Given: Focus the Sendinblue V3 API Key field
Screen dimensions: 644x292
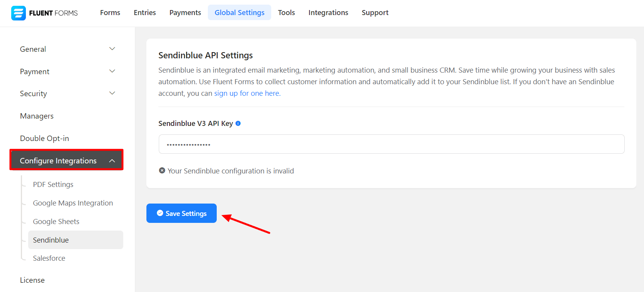Looking at the screenshot, I should tap(391, 144).
